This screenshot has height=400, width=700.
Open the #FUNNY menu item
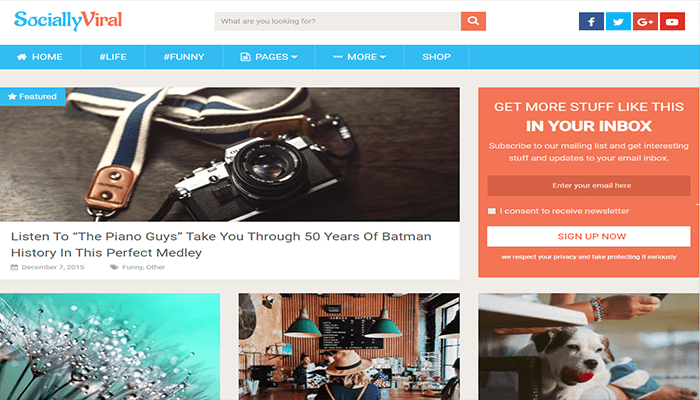184,57
